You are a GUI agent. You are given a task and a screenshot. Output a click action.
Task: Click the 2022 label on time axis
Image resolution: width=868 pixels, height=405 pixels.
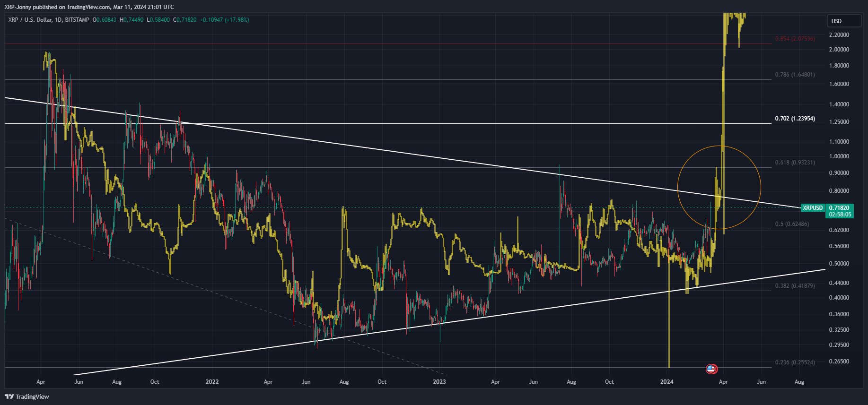[x=212, y=382]
